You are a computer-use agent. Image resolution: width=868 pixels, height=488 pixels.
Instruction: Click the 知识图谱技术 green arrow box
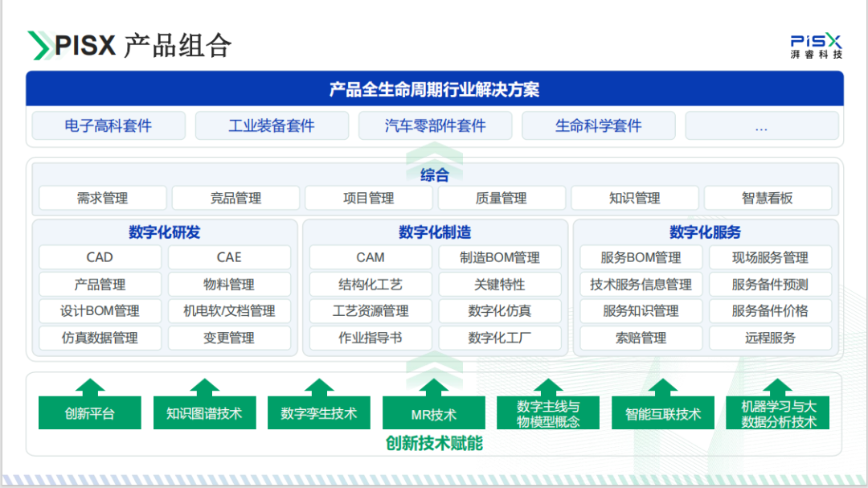coord(204,412)
